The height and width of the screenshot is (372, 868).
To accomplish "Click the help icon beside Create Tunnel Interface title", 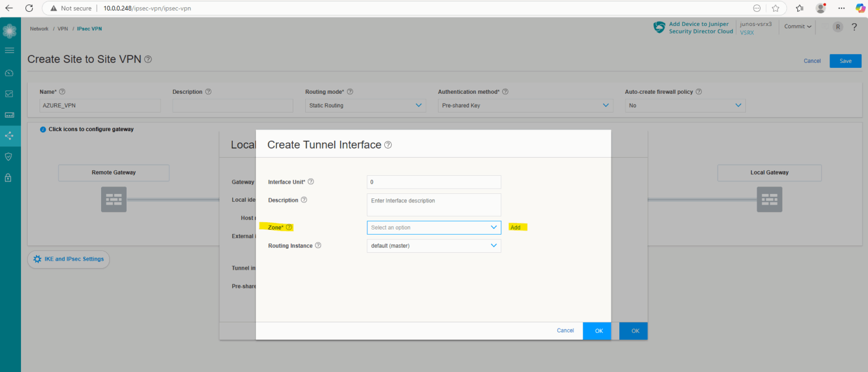I will (388, 145).
